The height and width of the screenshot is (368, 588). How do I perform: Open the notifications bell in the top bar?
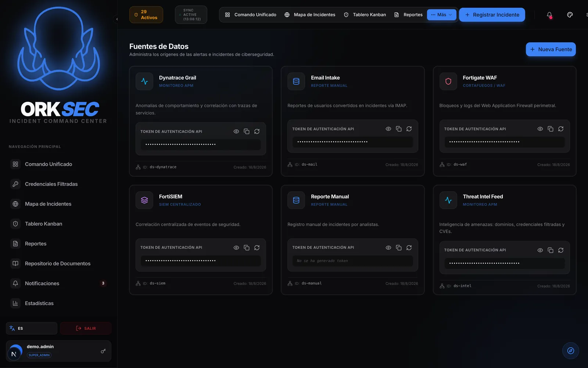549,15
